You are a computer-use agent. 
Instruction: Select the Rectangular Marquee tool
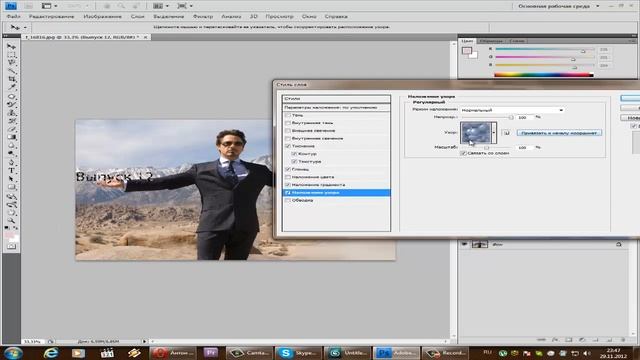tap(11, 54)
